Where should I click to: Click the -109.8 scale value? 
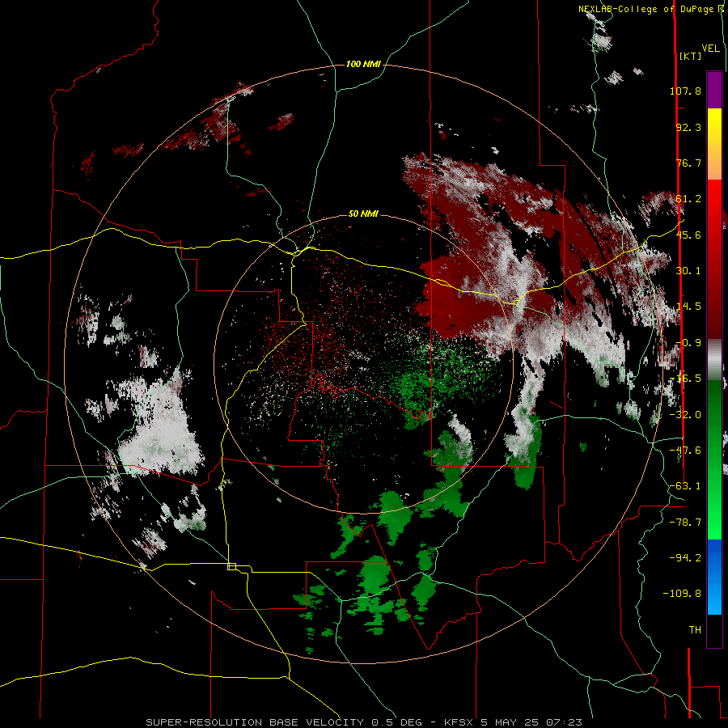point(682,594)
